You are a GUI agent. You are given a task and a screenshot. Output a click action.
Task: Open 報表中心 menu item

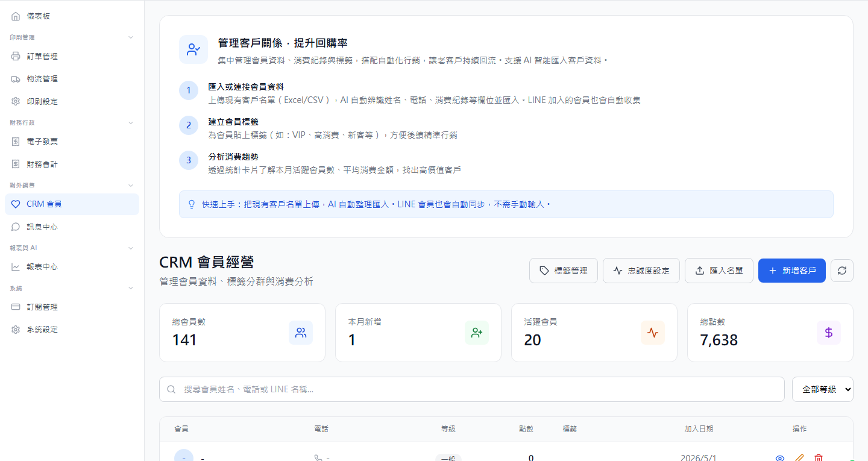coord(72,267)
